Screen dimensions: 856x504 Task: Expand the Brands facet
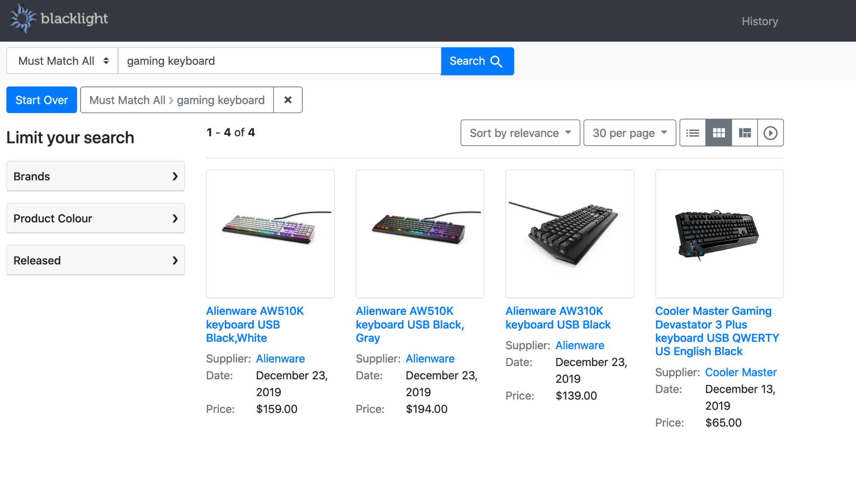(95, 176)
